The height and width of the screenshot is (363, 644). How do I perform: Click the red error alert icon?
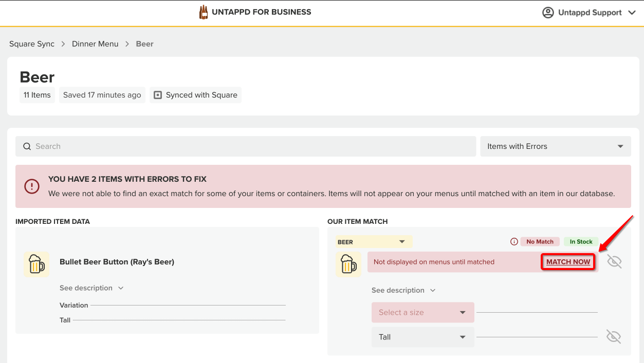click(32, 186)
